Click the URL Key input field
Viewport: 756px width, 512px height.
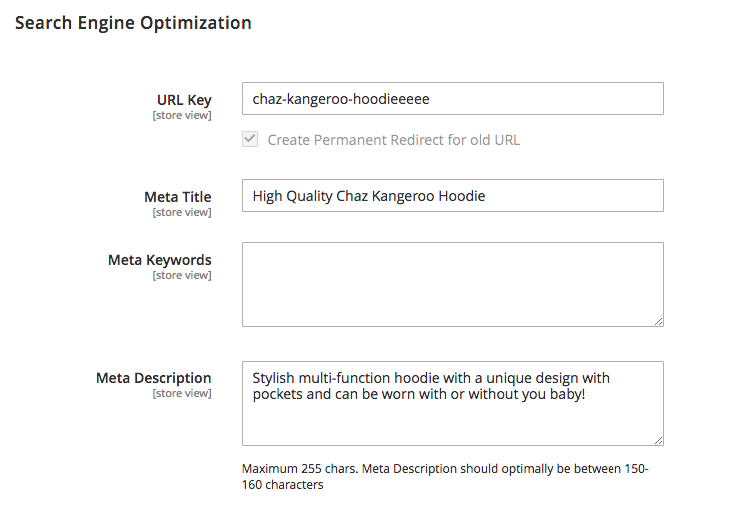point(452,99)
